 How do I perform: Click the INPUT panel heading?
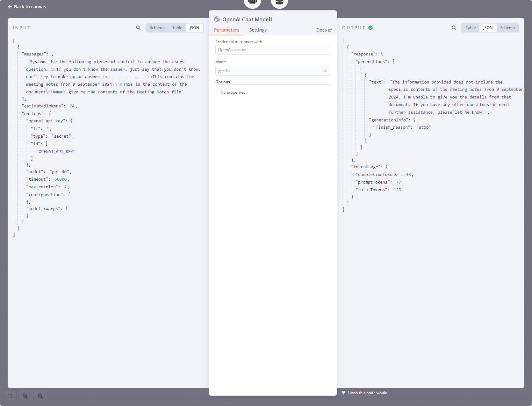click(22, 28)
